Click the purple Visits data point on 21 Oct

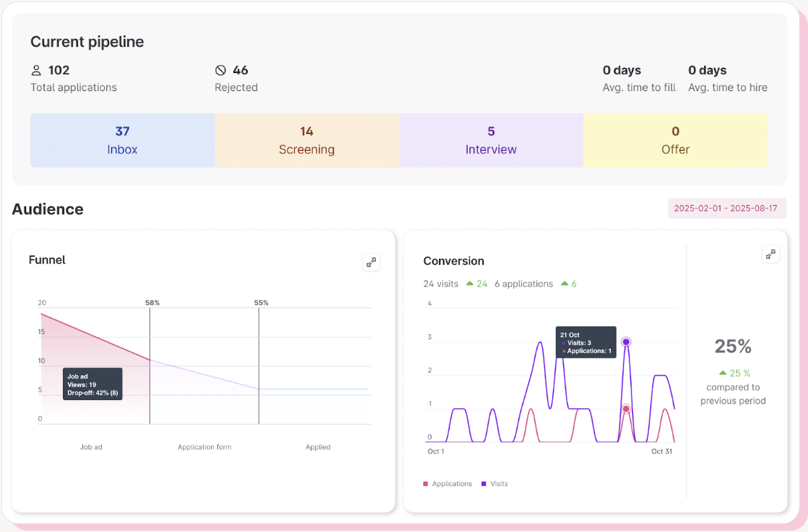pos(626,342)
